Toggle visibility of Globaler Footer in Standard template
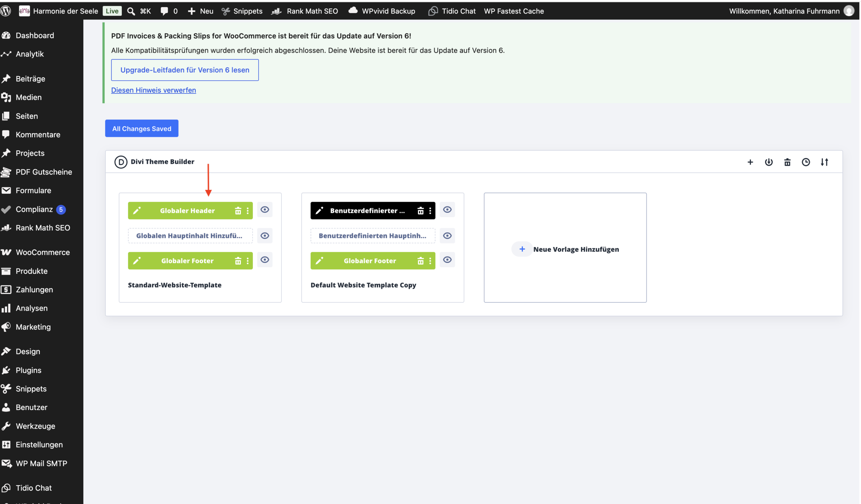The width and height of the screenshot is (861, 504). (x=265, y=260)
